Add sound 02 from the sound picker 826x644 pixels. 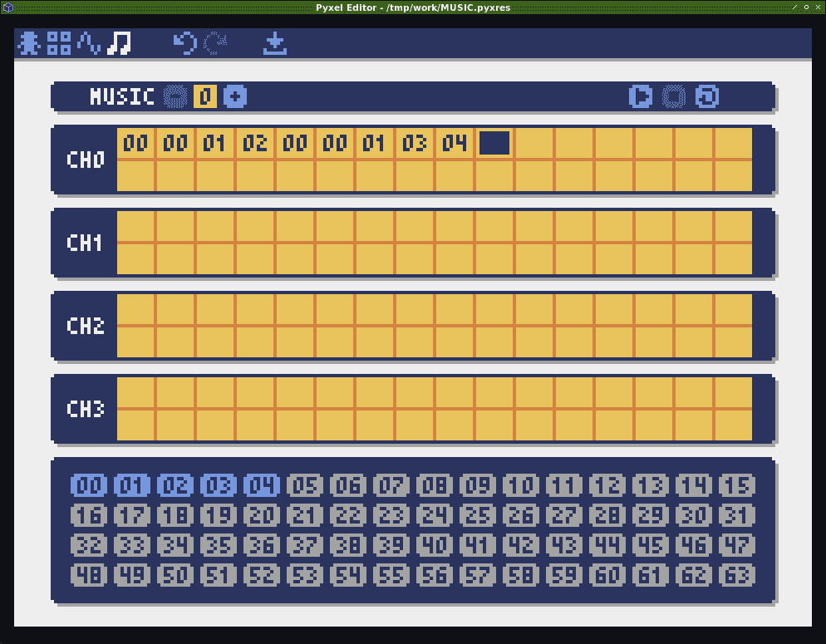pos(175,485)
